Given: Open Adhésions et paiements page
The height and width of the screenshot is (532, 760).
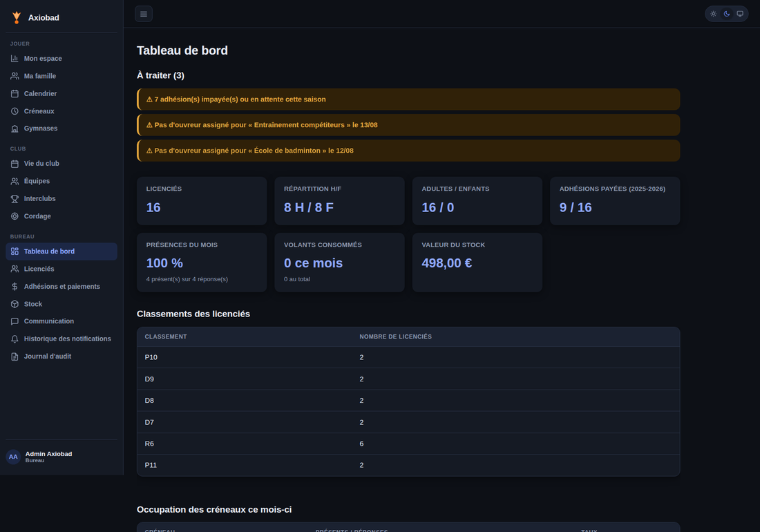Looking at the screenshot, I should [x=61, y=286].
